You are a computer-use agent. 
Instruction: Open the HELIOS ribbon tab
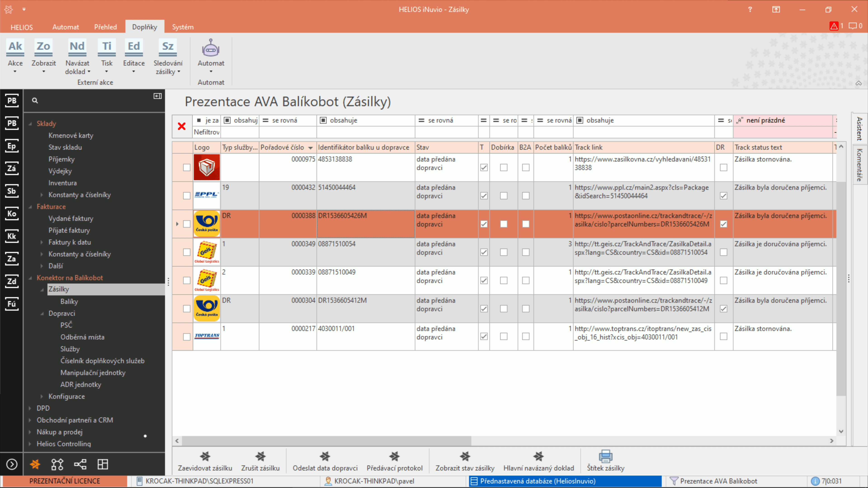coord(21,27)
